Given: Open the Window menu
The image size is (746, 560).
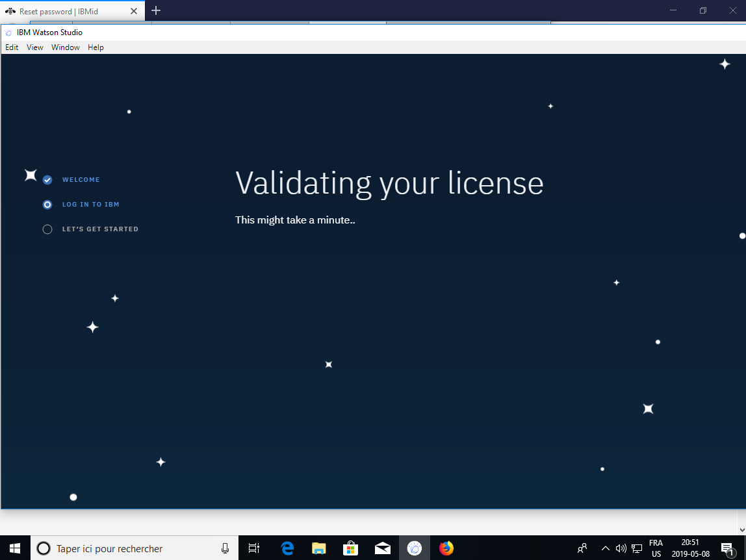Looking at the screenshot, I should click(x=65, y=47).
